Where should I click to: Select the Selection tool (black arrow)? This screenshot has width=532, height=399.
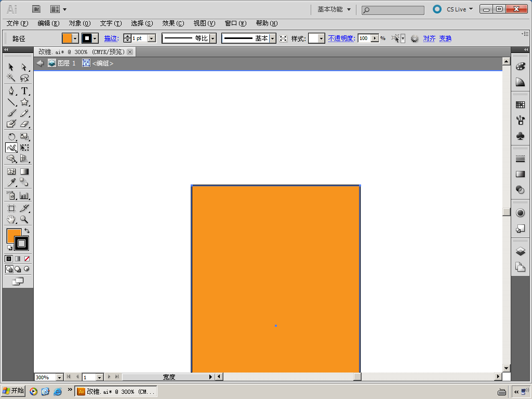click(11, 67)
